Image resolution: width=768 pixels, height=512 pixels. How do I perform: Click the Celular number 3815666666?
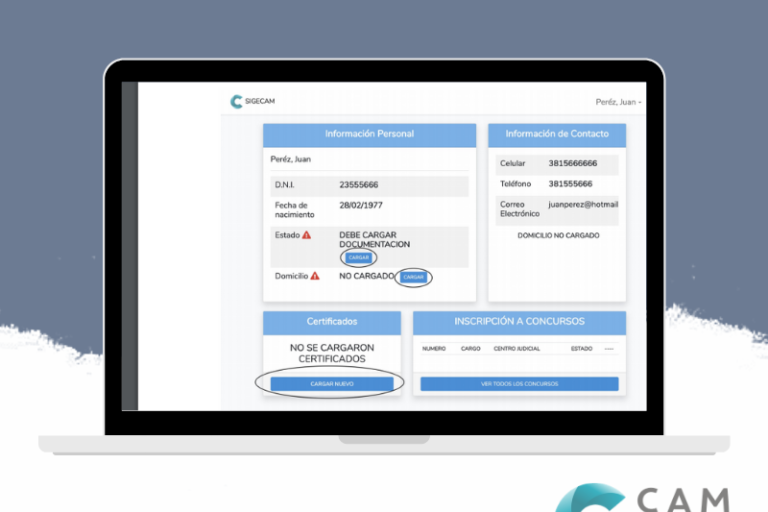(x=572, y=163)
